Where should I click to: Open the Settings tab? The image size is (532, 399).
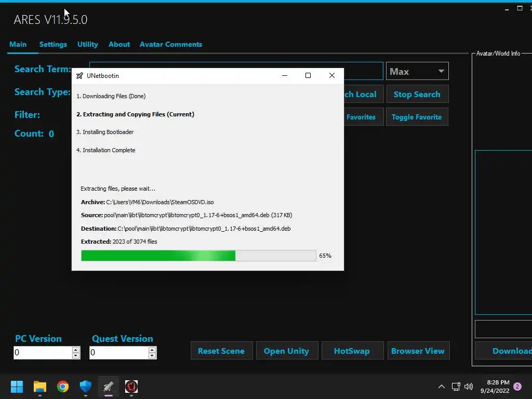coord(53,45)
